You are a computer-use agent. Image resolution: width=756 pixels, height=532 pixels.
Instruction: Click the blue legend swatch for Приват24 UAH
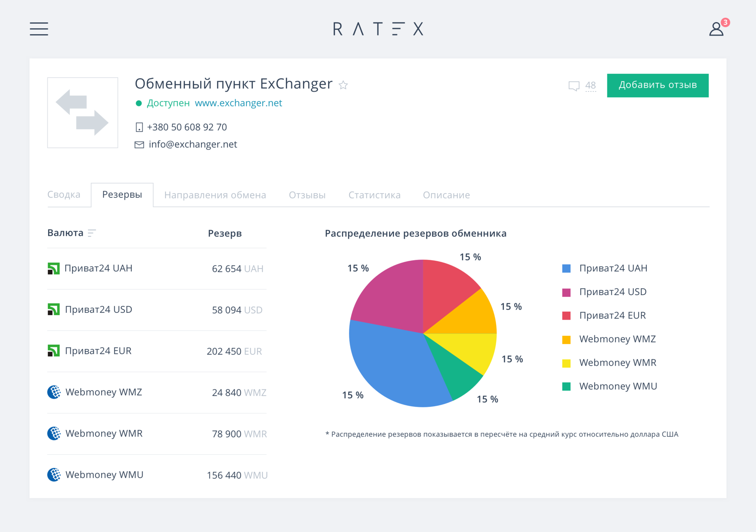click(566, 269)
